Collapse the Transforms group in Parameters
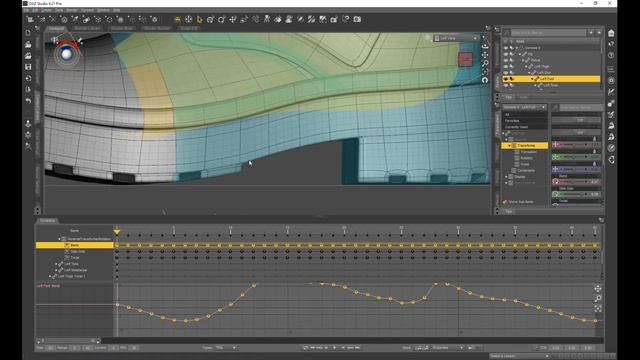The width and height of the screenshot is (640, 360). pyautogui.click(x=509, y=146)
